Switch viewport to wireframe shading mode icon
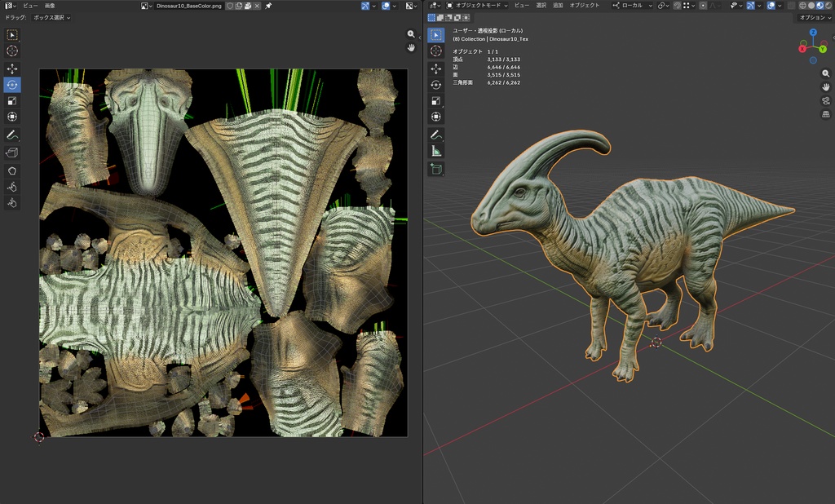The image size is (835, 504). (x=803, y=6)
